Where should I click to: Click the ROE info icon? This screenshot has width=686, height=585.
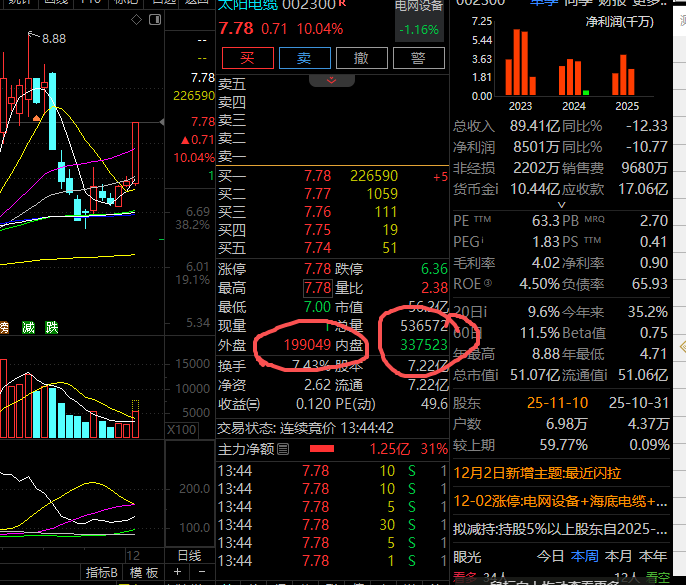pos(487,283)
